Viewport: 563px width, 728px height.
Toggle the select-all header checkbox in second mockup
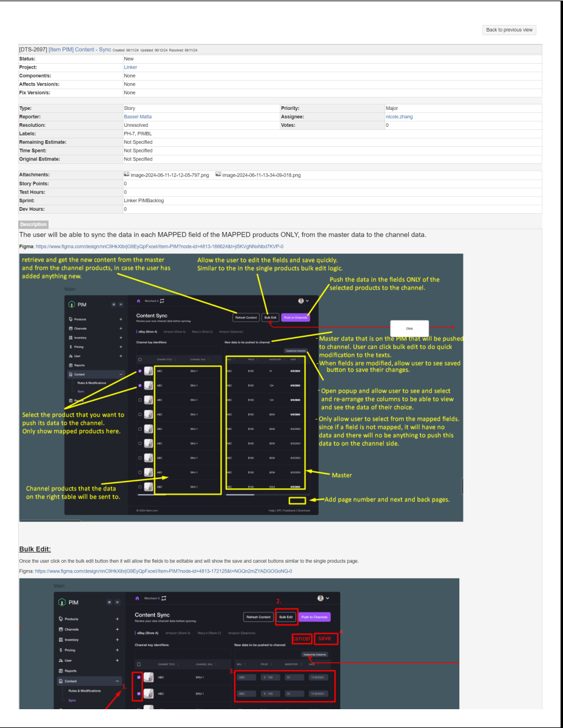tap(139, 664)
